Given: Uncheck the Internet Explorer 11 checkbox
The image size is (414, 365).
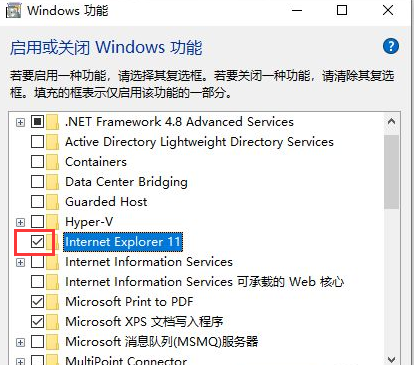Looking at the screenshot, I should pyautogui.click(x=37, y=242).
